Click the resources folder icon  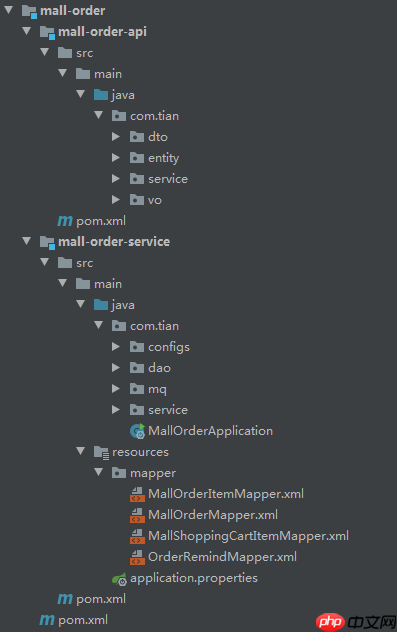[x=101, y=452]
